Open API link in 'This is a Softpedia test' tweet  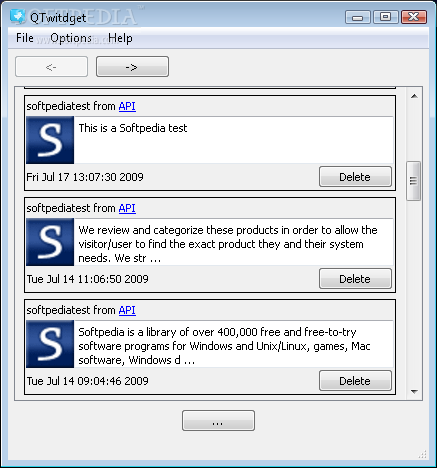(127, 106)
